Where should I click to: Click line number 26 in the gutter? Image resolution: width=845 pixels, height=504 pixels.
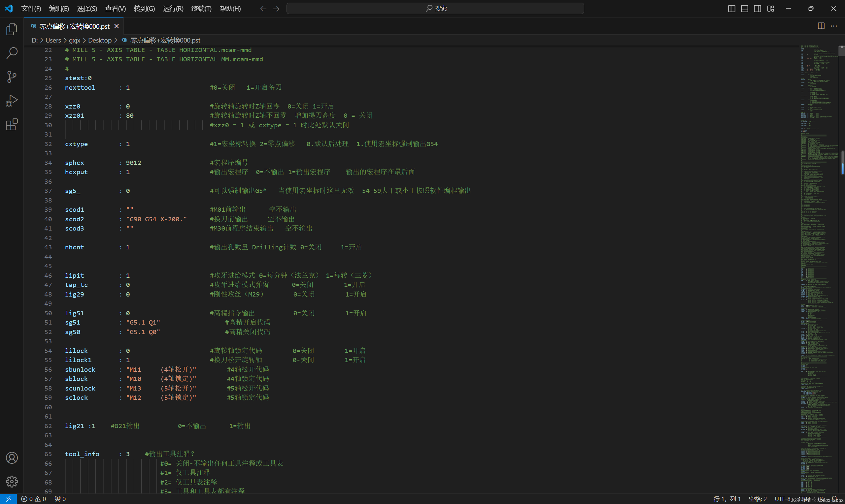pos(48,88)
